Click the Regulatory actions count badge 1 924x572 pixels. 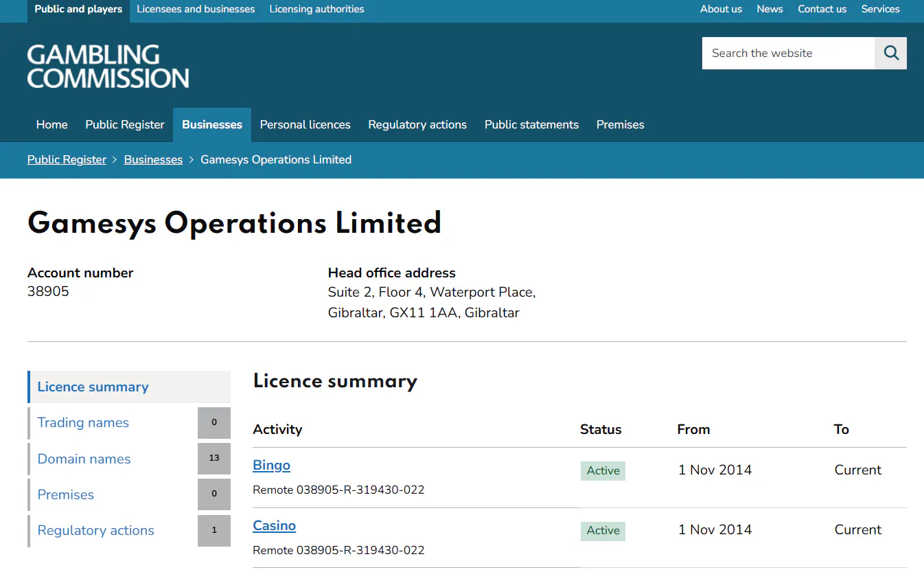point(214,530)
